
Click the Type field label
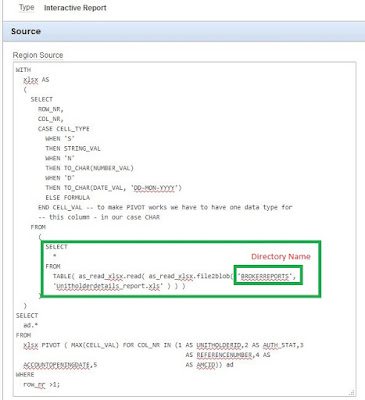click(x=27, y=8)
